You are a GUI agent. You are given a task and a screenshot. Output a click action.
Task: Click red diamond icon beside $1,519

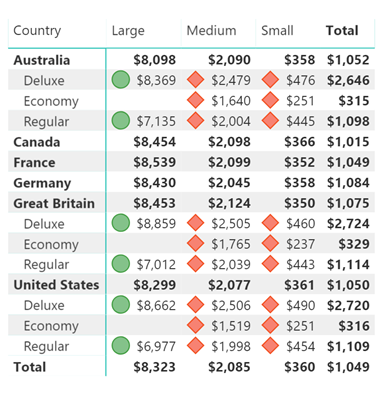pos(195,325)
